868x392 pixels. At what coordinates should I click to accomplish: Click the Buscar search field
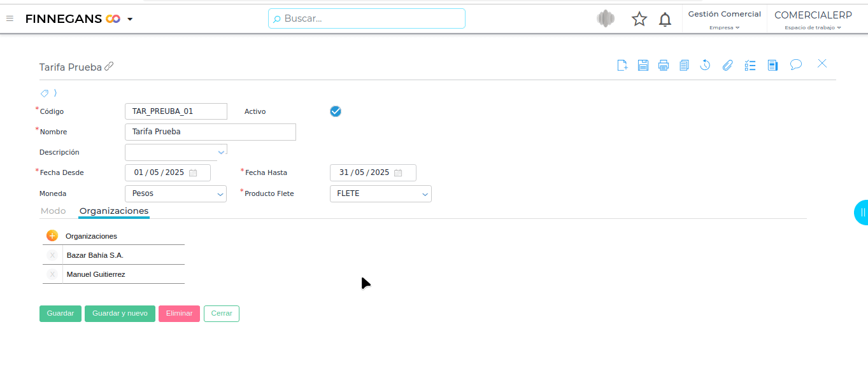click(x=367, y=18)
